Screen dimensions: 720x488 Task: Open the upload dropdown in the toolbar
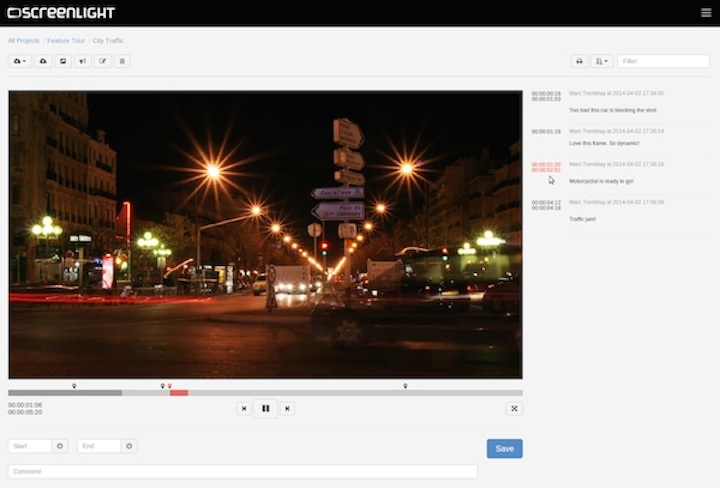(x=19, y=61)
